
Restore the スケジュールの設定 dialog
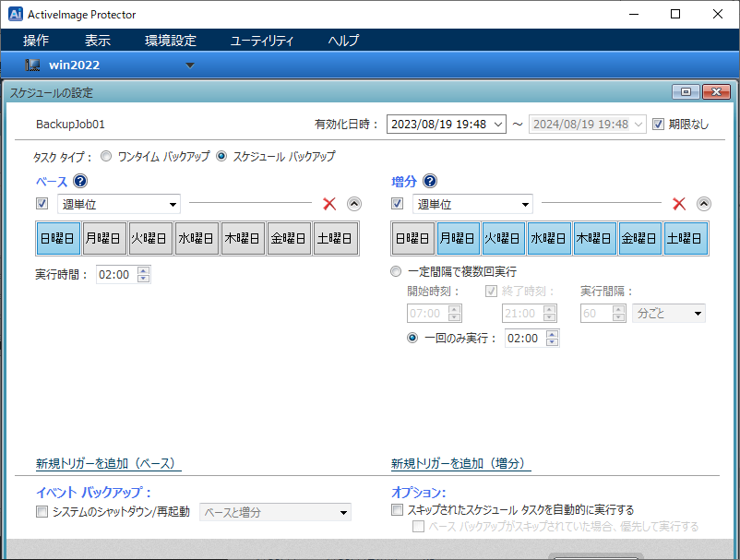(686, 91)
